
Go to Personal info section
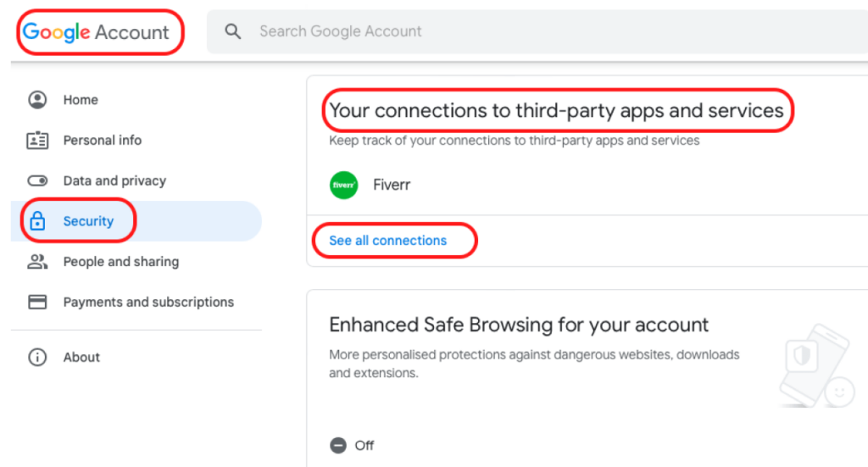(103, 141)
